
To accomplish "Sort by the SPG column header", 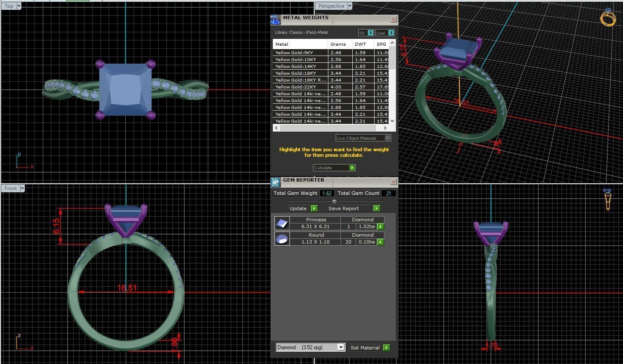I will tap(382, 44).
